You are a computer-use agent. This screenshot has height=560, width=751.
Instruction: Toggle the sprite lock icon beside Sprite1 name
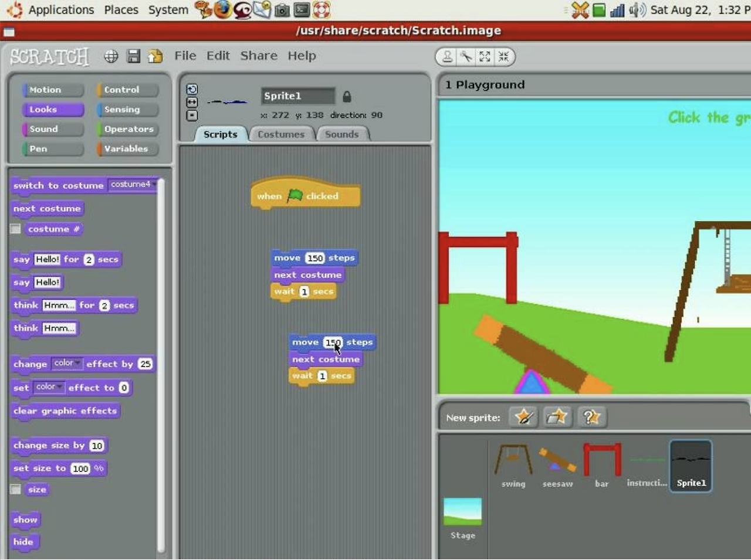347,96
